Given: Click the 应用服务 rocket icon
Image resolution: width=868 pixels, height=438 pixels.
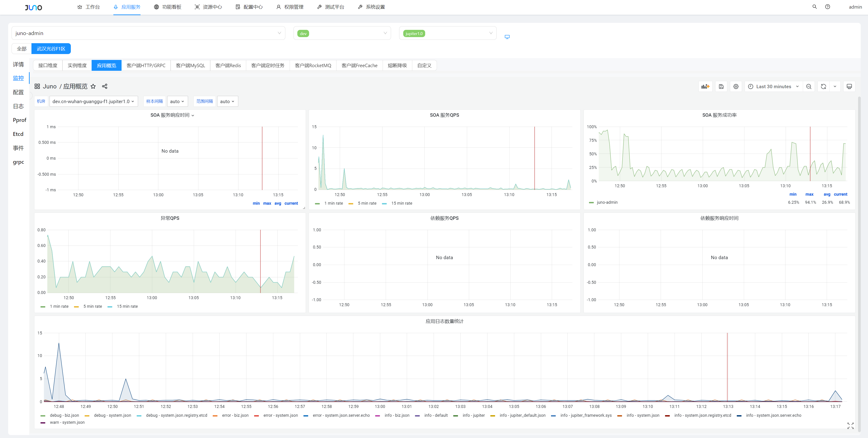Looking at the screenshot, I should 116,7.
